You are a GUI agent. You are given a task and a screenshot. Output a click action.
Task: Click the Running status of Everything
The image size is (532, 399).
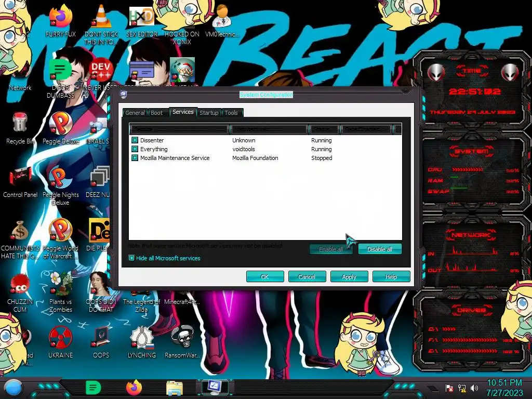pos(321,149)
